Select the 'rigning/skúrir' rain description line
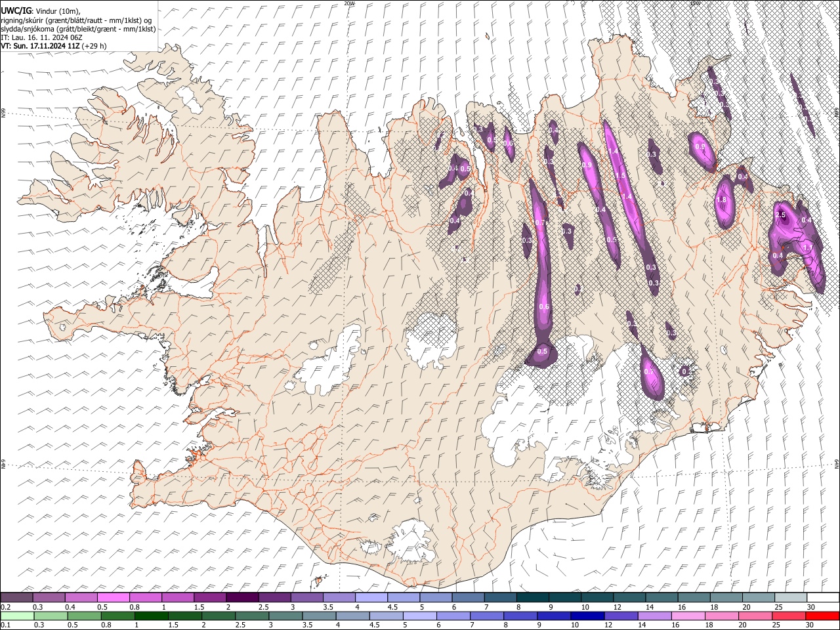Screen dimensions: 840x630 point(76,20)
